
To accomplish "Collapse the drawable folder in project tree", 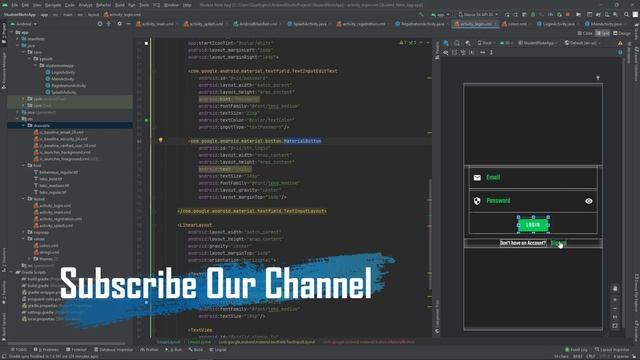I will [x=24, y=126].
